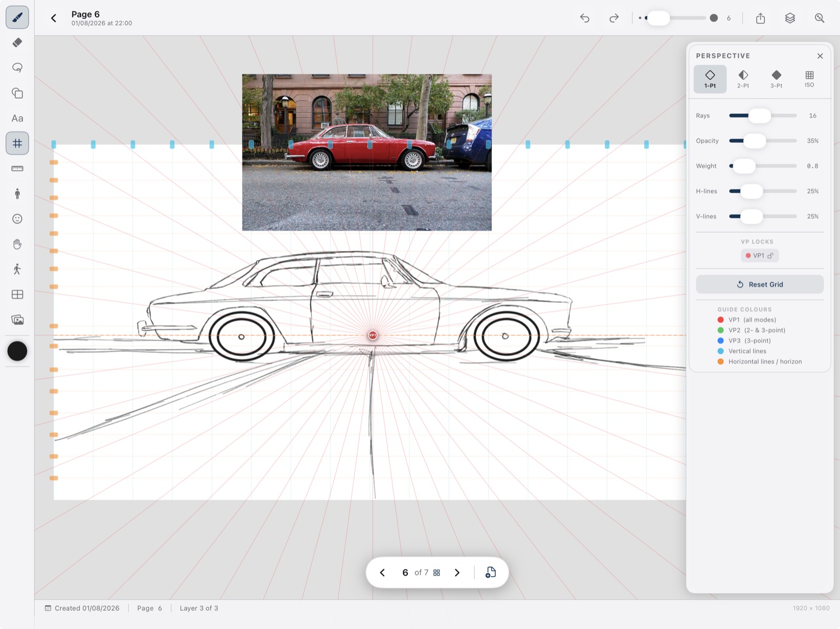This screenshot has height=629, width=840.
Task: Click Layer 3 of 3 status text
Action: (199, 608)
